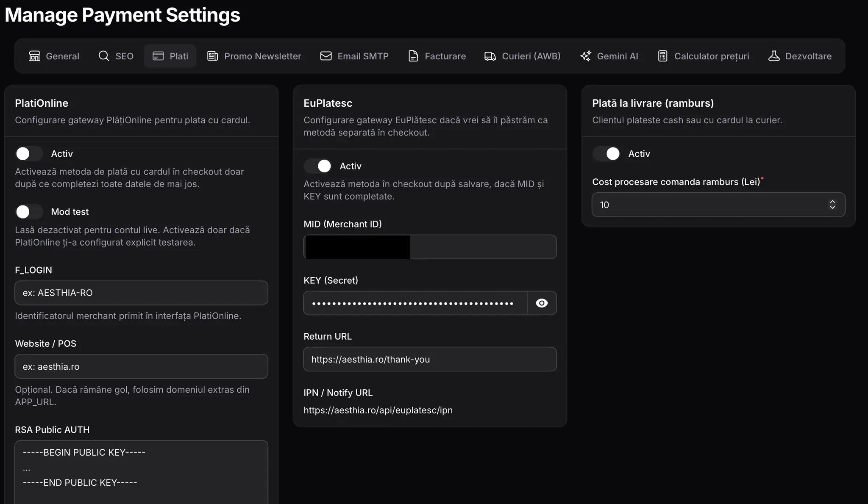The height and width of the screenshot is (504, 868).
Task: Switch to the SEO tab
Action: coord(116,56)
